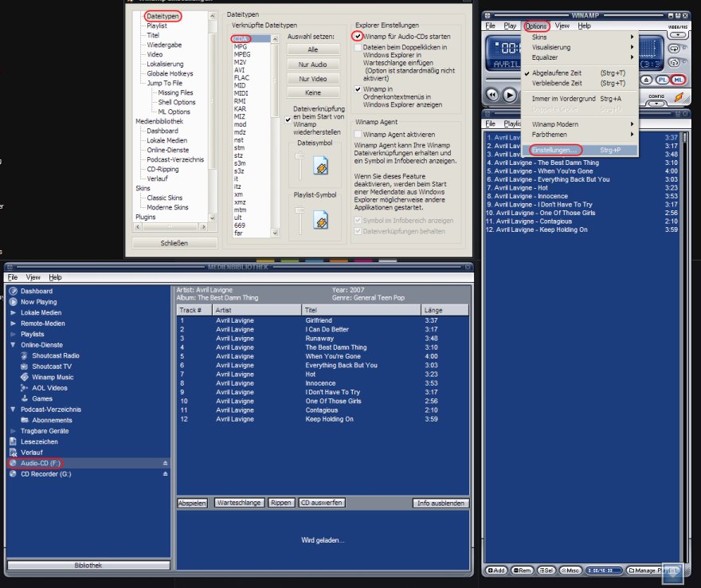
Task: Open Games in the media library tree
Action: point(42,398)
